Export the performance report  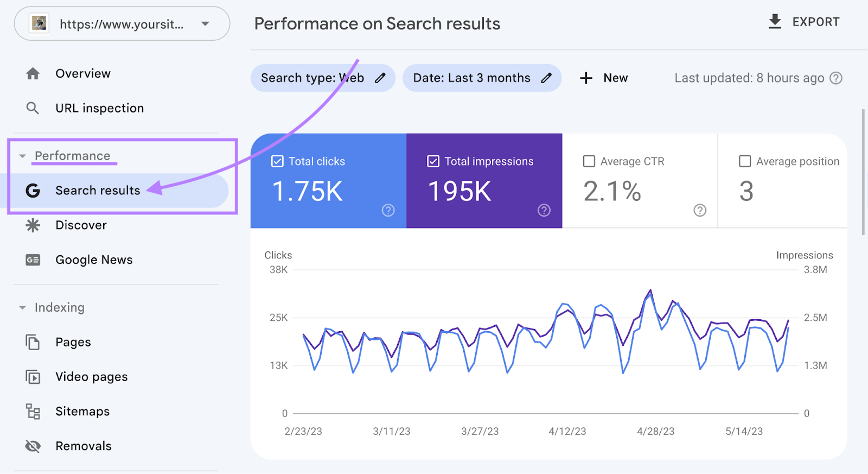pos(805,22)
